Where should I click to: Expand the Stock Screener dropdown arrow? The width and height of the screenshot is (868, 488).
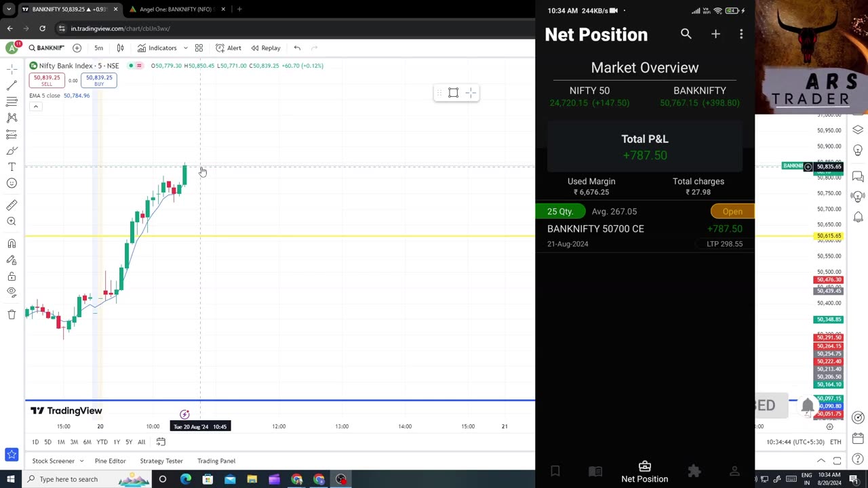pyautogui.click(x=81, y=461)
